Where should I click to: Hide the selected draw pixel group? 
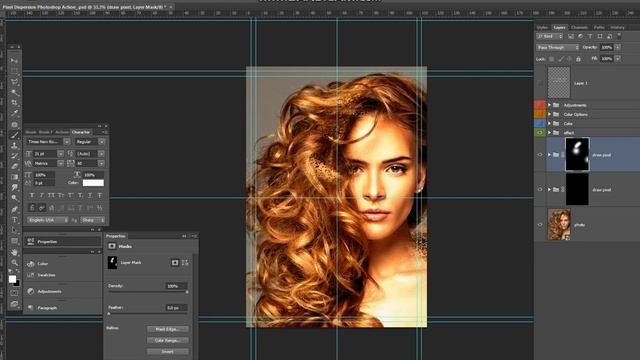tap(540, 155)
